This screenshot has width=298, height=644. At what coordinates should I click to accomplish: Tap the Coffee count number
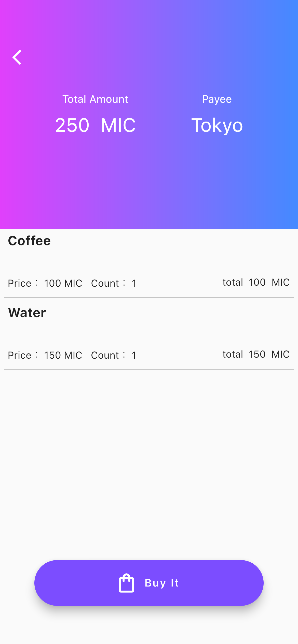pos(134,283)
